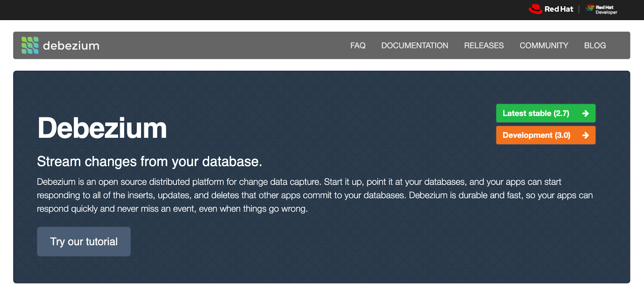The image size is (644, 303).
Task: Open the FAQ page
Action: [357, 45]
